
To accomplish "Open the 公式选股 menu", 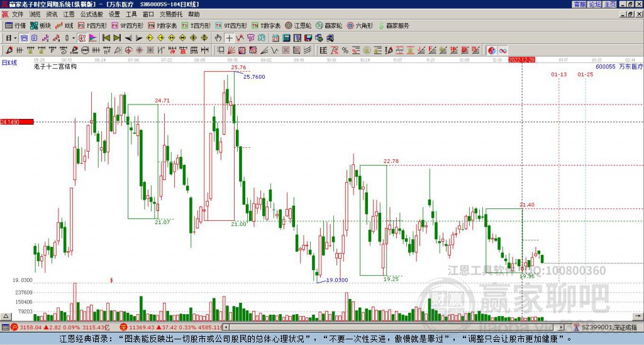I will tap(92, 14).
